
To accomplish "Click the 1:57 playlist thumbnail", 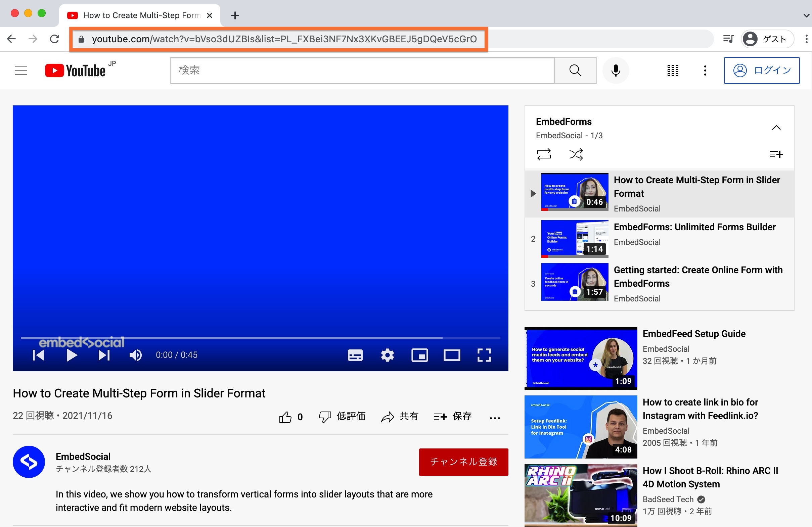I will pos(575,282).
